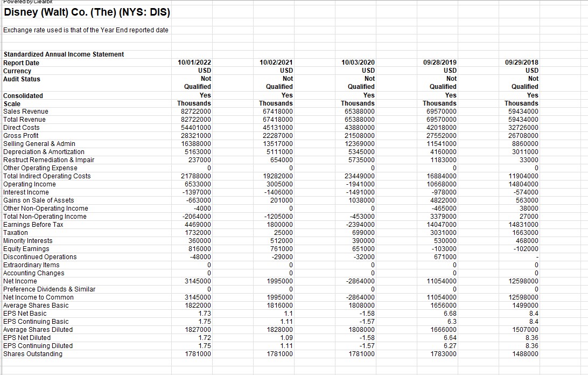Select the Taxation row label
588x375 pixels.
[16, 233]
